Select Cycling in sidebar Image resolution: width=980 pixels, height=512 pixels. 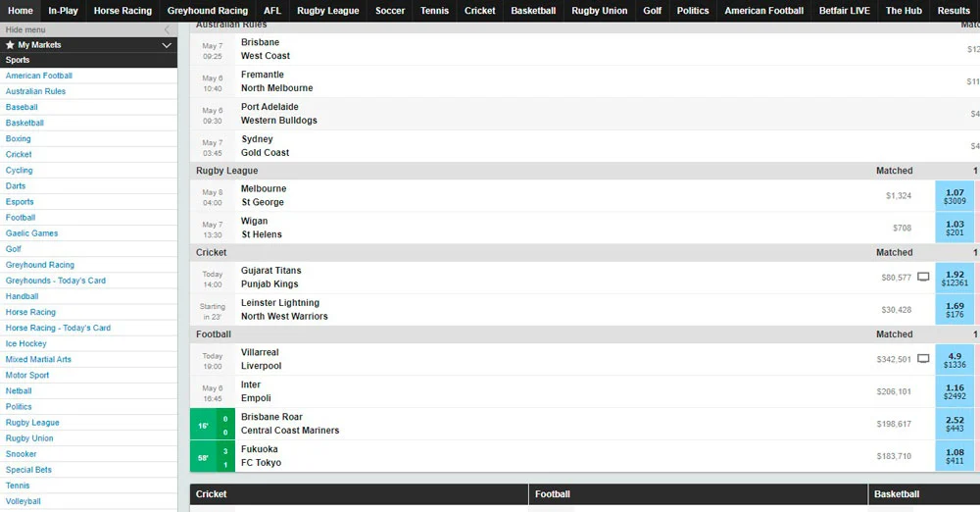[19, 171]
